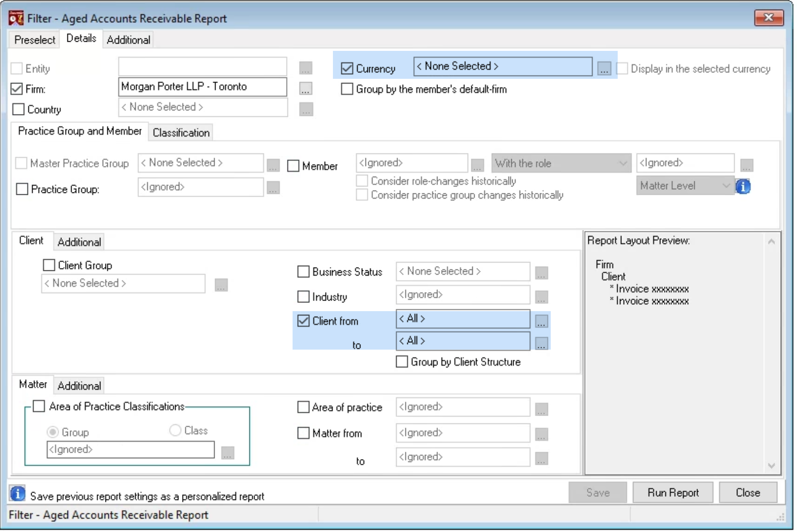Switch to the Classification tab
The image size is (797, 532).
(x=181, y=132)
